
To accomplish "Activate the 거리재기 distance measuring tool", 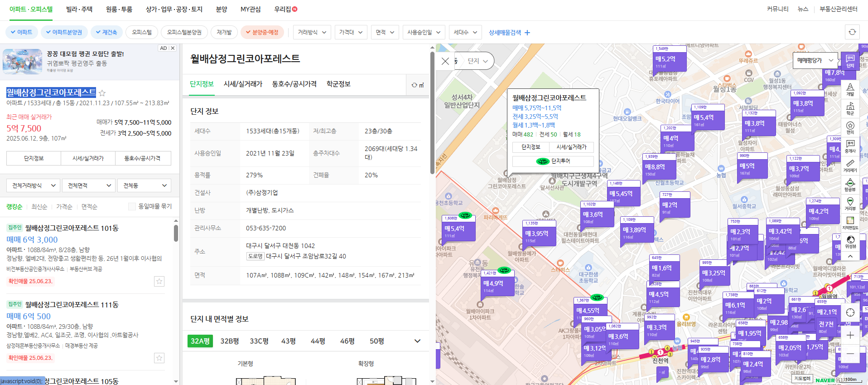I will pyautogui.click(x=850, y=166).
